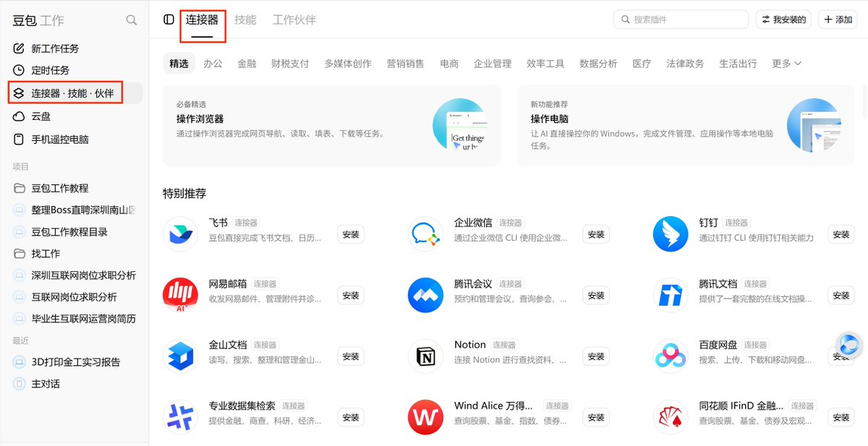Open 3D打印金工实习报告 conversation
This screenshot has height=446, width=868.
75,362
